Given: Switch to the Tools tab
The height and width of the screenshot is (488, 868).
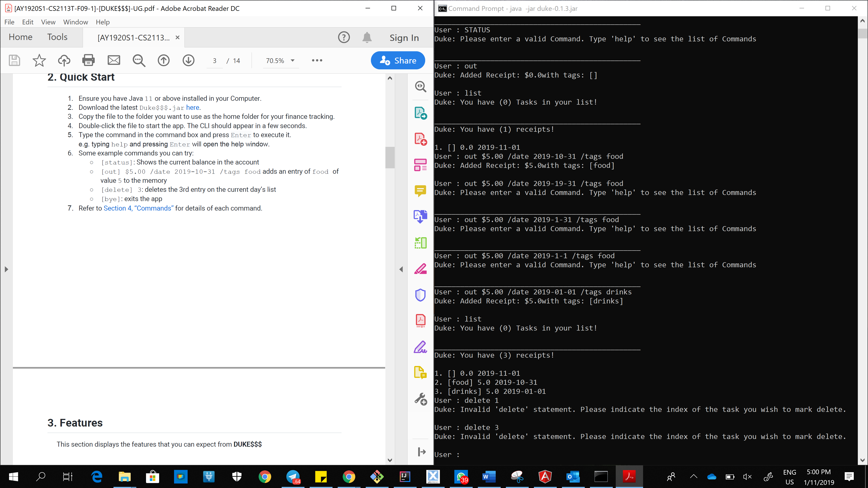Looking at the screenshot, I should click(x=57, y=37).
